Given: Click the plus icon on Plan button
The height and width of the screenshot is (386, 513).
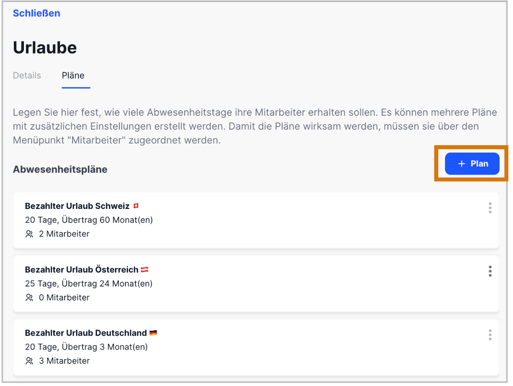Looking at the screenshot, I should tap(461, 164).
